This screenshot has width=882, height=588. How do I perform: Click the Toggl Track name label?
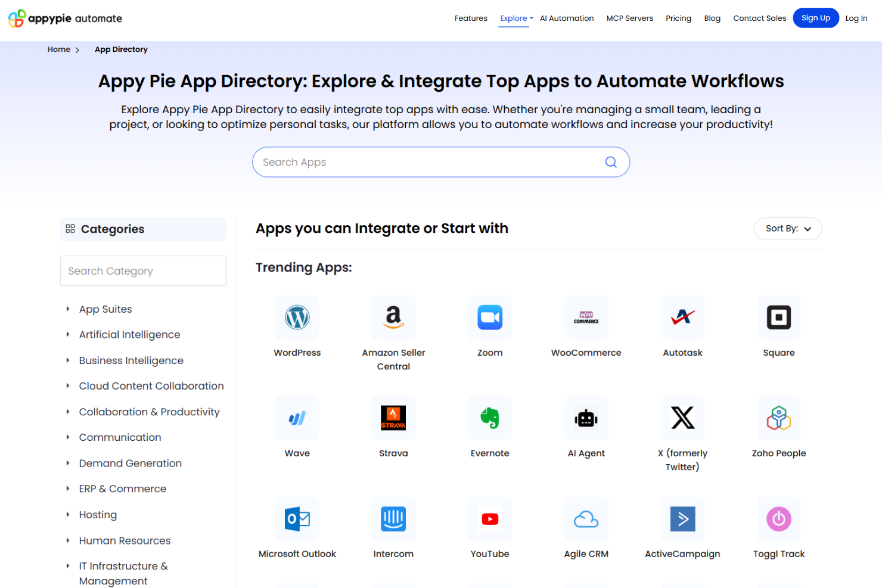(779, 554)
